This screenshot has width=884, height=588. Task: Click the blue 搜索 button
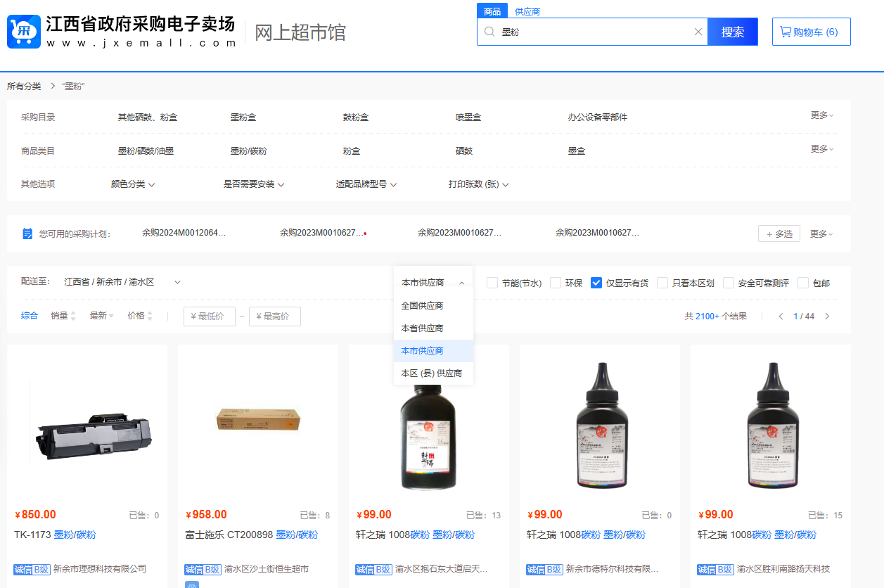(733, 32)
